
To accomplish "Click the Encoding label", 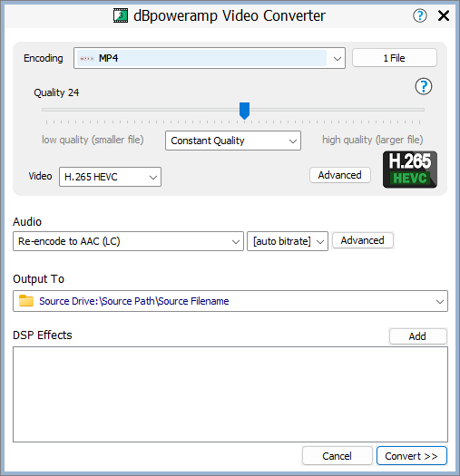I will pos(44,58).
